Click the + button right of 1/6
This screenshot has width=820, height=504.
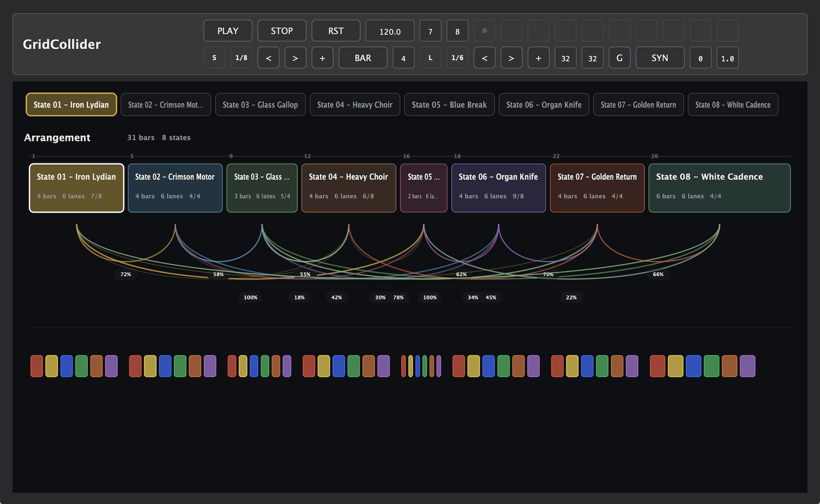[x=539, y=58]
